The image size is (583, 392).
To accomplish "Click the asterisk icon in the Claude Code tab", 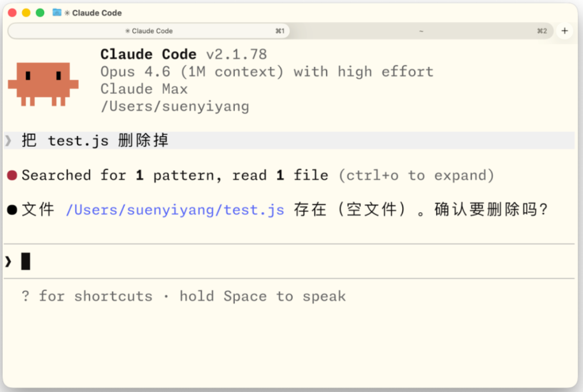I will (x=127, y=31).
